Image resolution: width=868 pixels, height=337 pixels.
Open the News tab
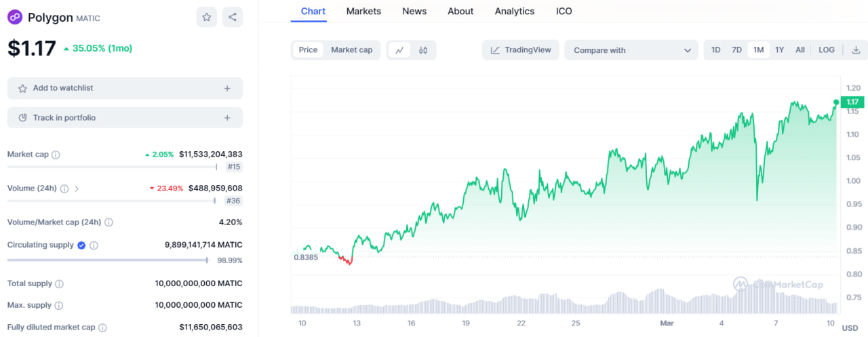coord(414,11)
